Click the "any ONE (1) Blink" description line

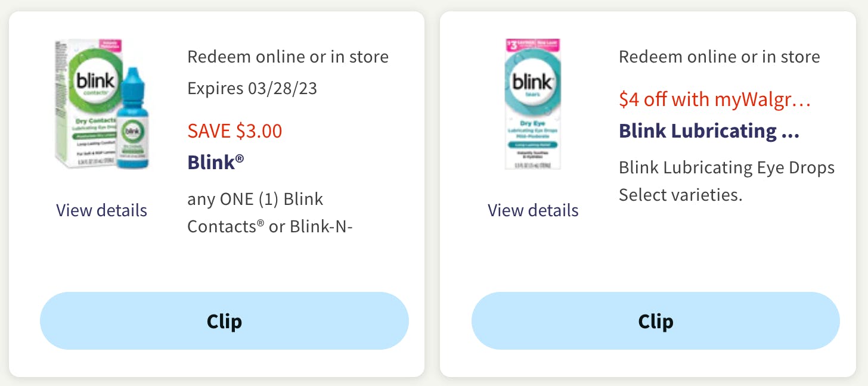coord(255,199)
